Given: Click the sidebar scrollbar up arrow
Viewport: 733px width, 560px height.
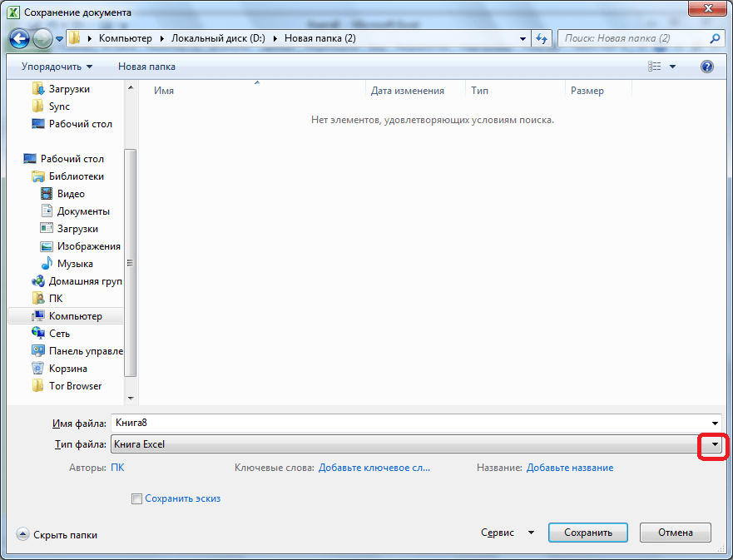Looking at the screenshot, I should 131,87.
